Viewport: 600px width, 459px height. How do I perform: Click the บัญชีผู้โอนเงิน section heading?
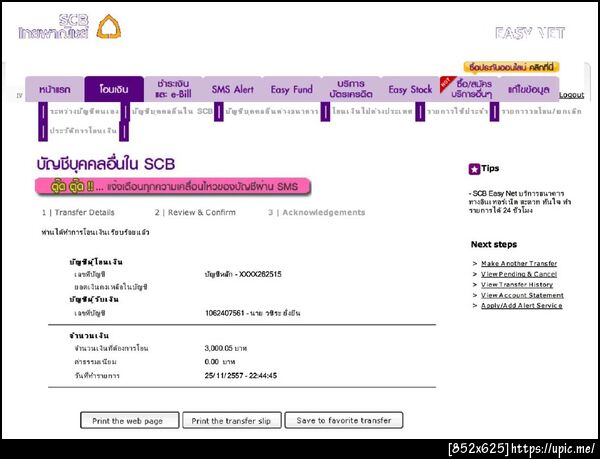(x=96, y=262)
